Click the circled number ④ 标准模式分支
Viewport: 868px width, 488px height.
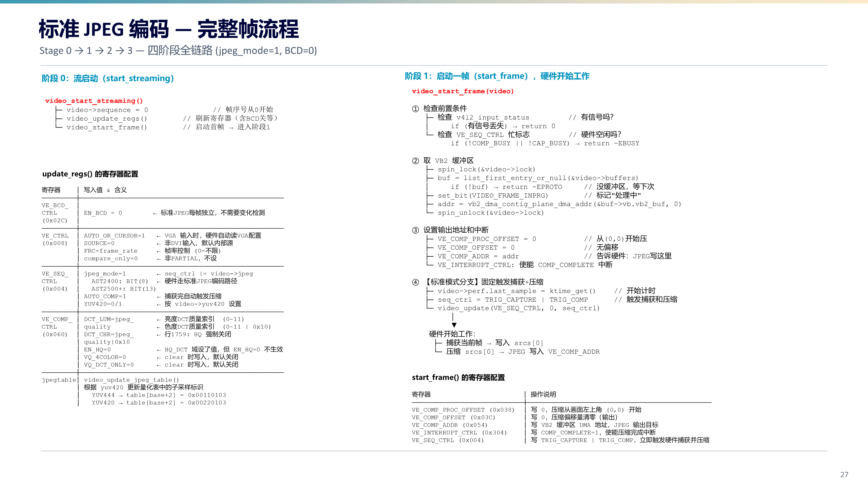tap(416, 282)
